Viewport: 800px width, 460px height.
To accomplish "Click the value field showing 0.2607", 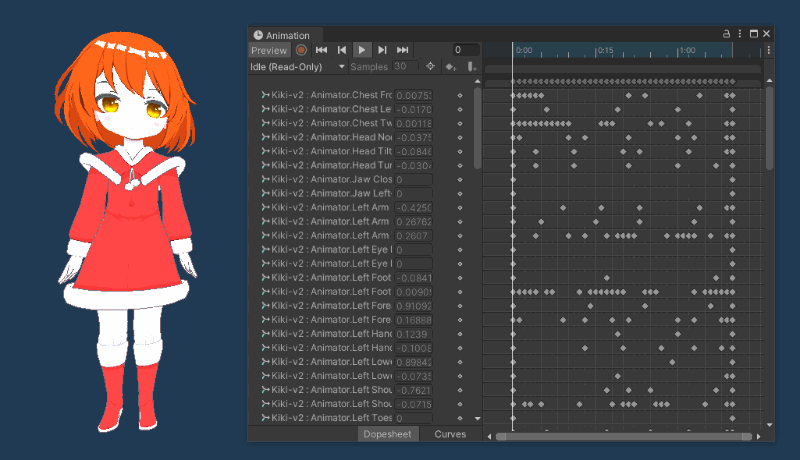I will click(x=414, y=236).
